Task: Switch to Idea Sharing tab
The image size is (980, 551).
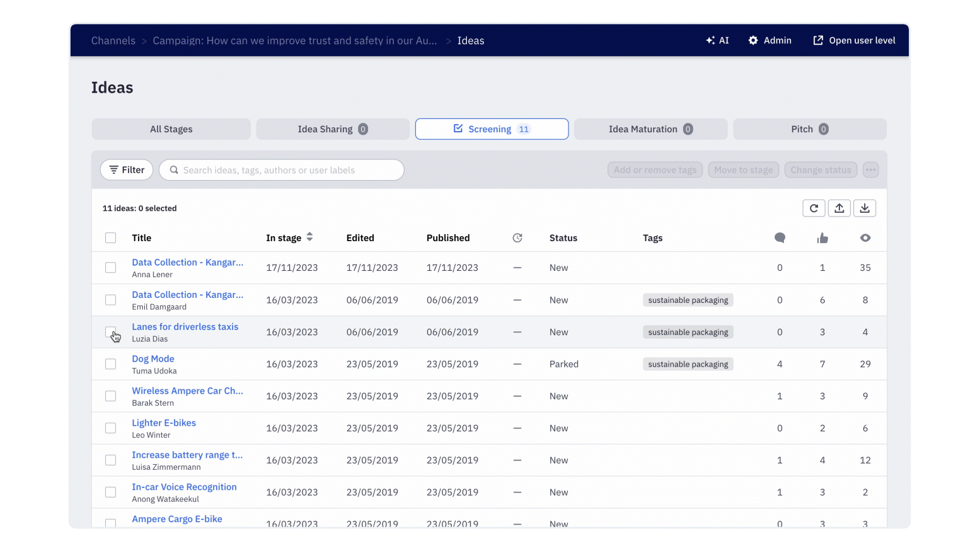Action: pos(333,129)
